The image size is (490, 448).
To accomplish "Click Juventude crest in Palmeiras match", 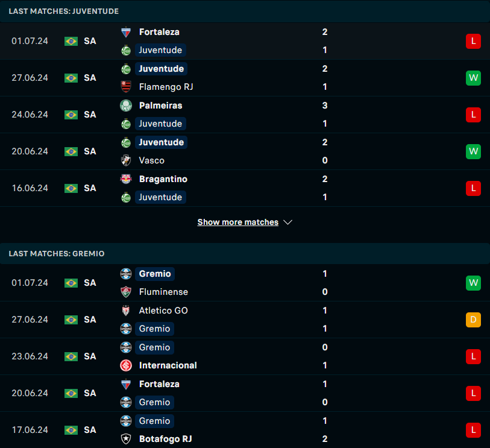I will (126, 124).
